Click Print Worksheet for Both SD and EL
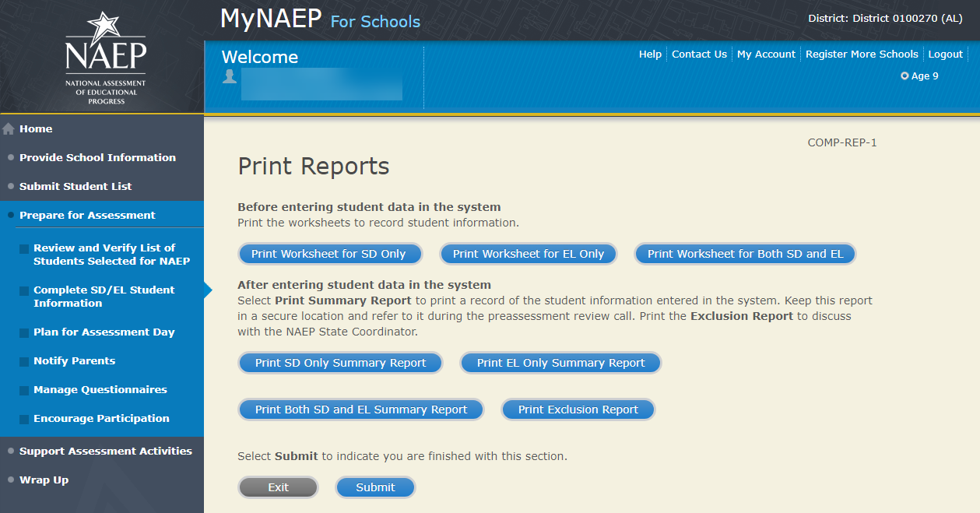The image size is (980, 513). [x=746, y=254]
